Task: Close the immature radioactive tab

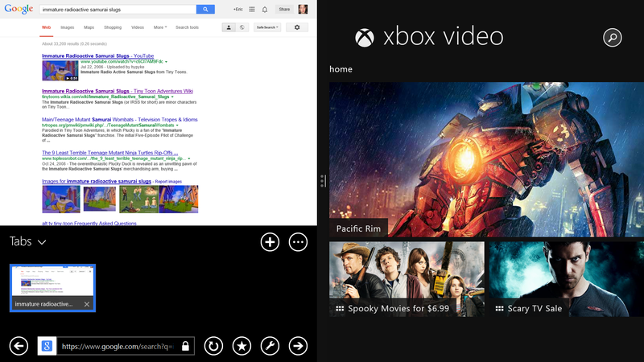Action: pos(87,304)
